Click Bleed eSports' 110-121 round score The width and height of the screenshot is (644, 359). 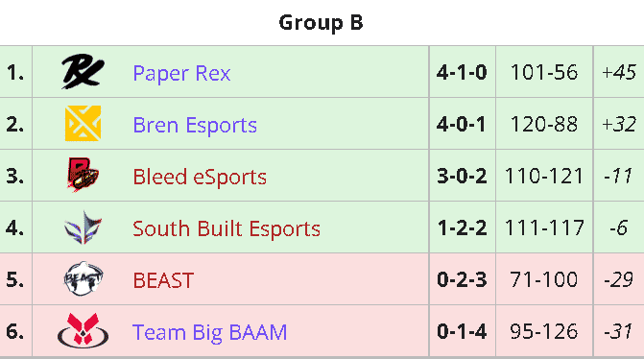click(x=544, y=176)
